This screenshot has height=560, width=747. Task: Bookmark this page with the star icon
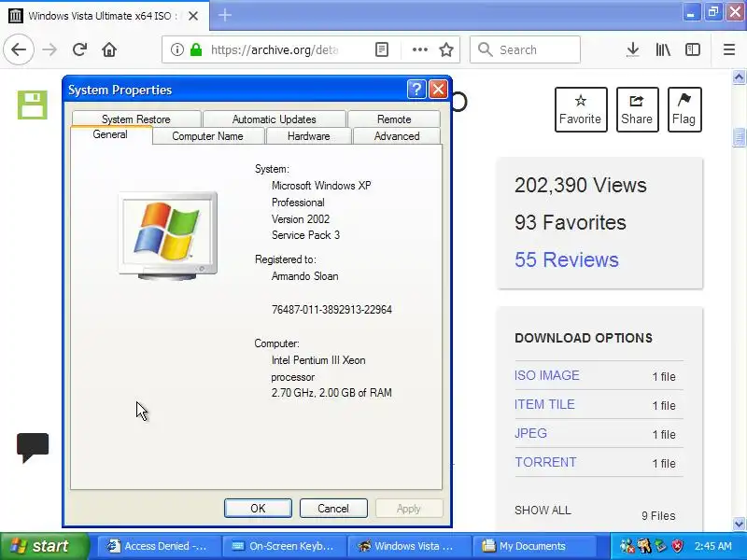point(446,49)
